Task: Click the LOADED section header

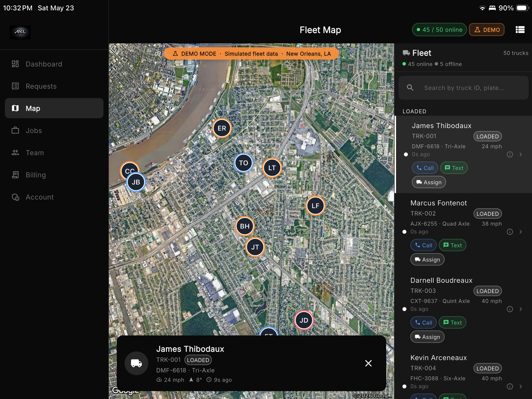Action: tap(414, 111)
